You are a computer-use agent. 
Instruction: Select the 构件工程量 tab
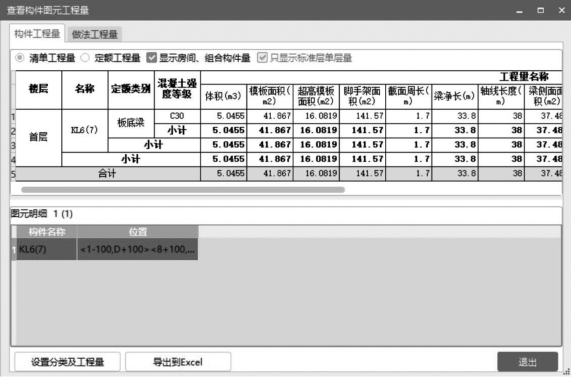coord(37,34)
